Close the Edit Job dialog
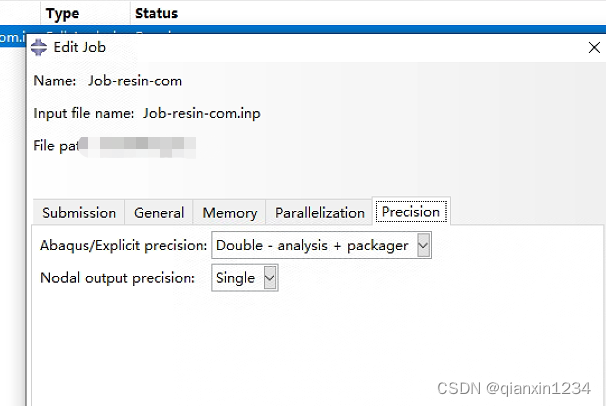This screenshot has height=406, width=606. [594, 47]
